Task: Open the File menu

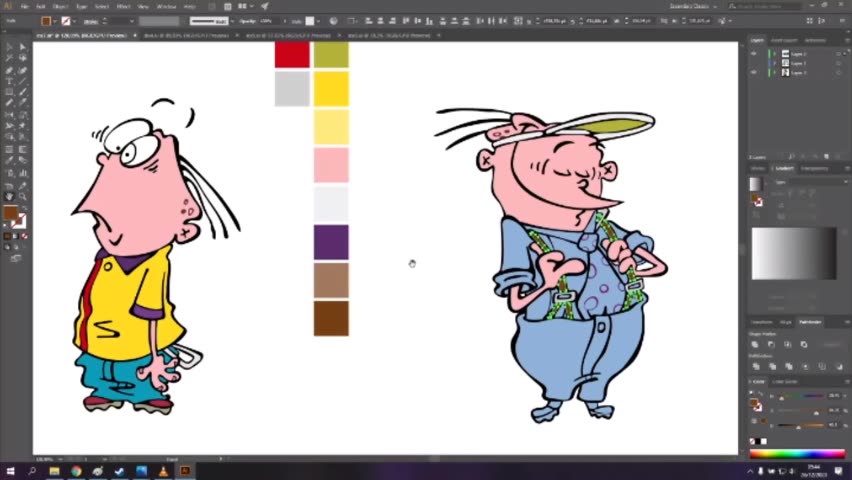Action: click(x=25, y=7)
